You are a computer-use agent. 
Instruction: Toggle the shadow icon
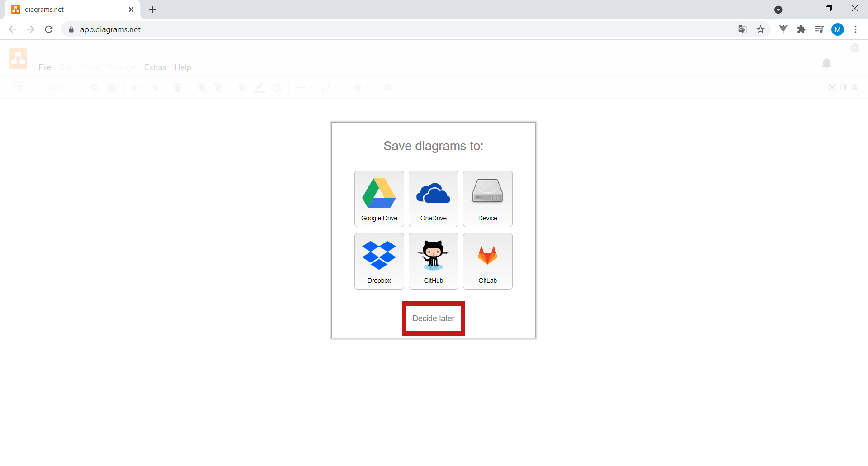tap(277, 88)
